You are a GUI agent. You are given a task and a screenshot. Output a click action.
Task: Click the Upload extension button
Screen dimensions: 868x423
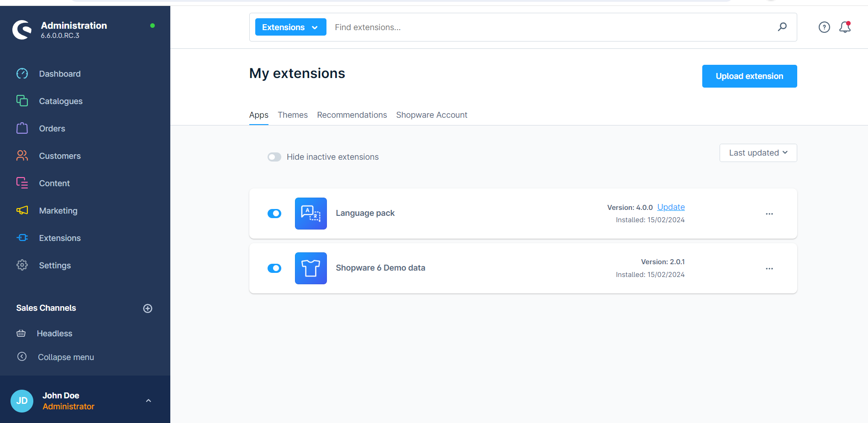coord(749,76)
